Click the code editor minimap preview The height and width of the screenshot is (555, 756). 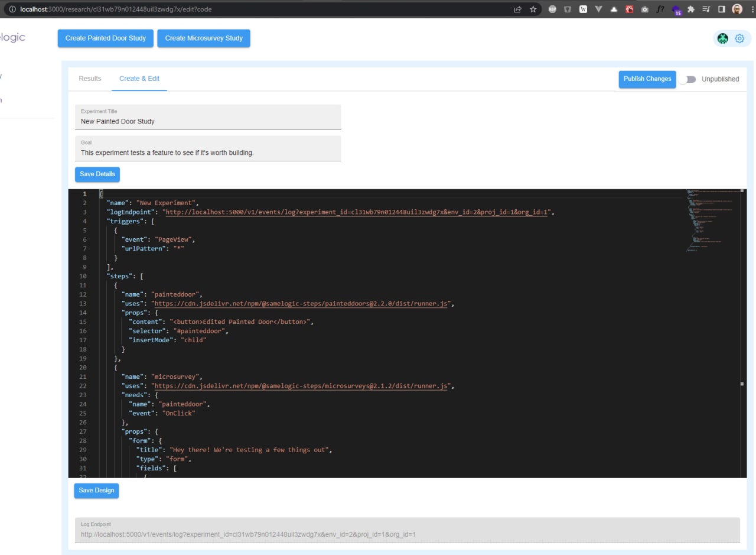coord(713,220)
